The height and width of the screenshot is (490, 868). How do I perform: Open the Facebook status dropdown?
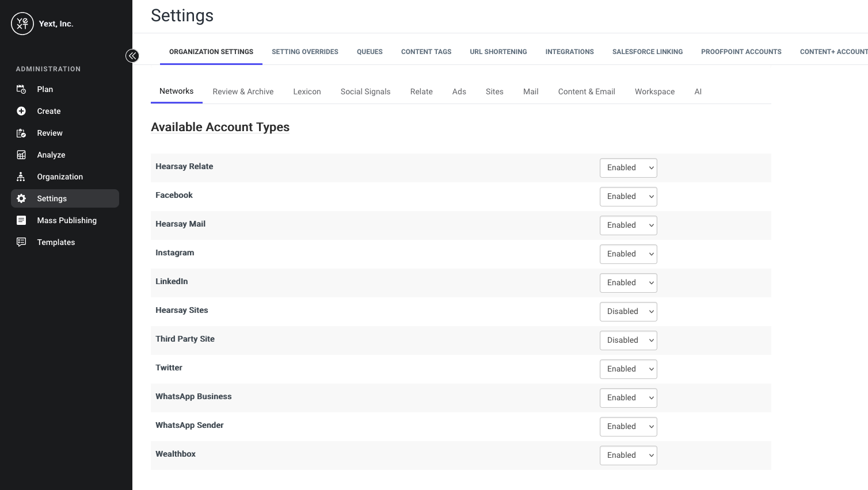(x=628, y=197)
